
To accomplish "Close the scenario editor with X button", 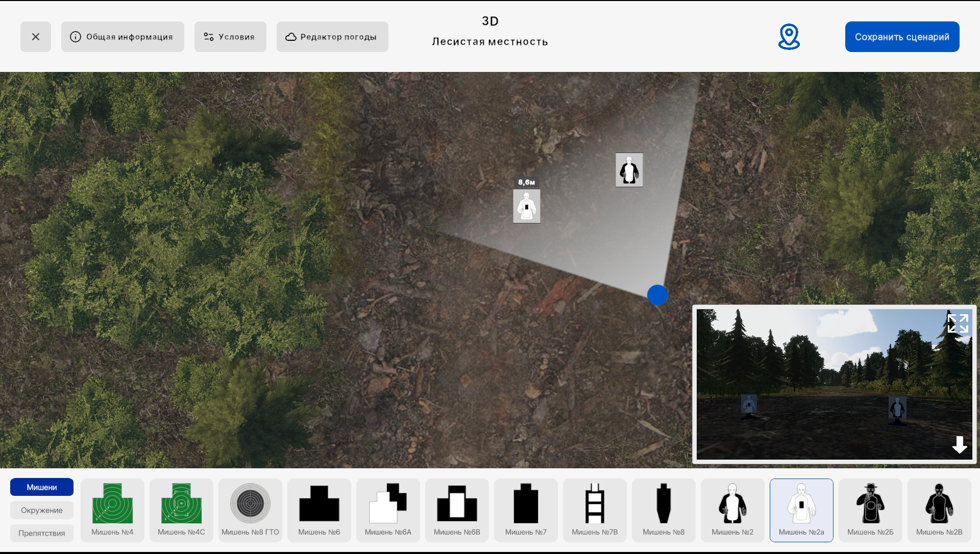I will click(x=36, y=37).
